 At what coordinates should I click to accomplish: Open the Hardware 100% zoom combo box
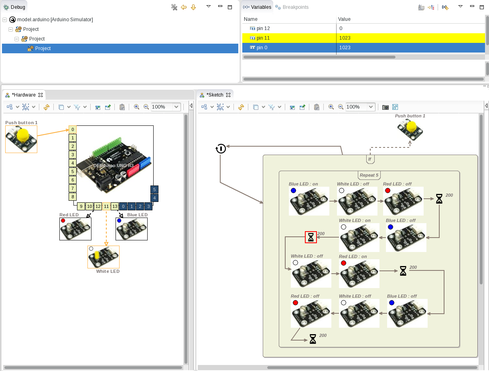(166, 107)
